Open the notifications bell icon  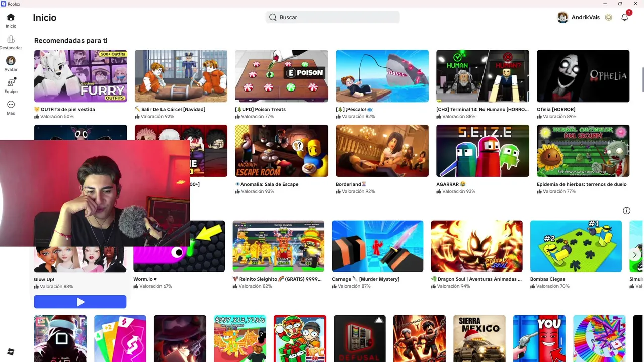(x=624, y=17)
